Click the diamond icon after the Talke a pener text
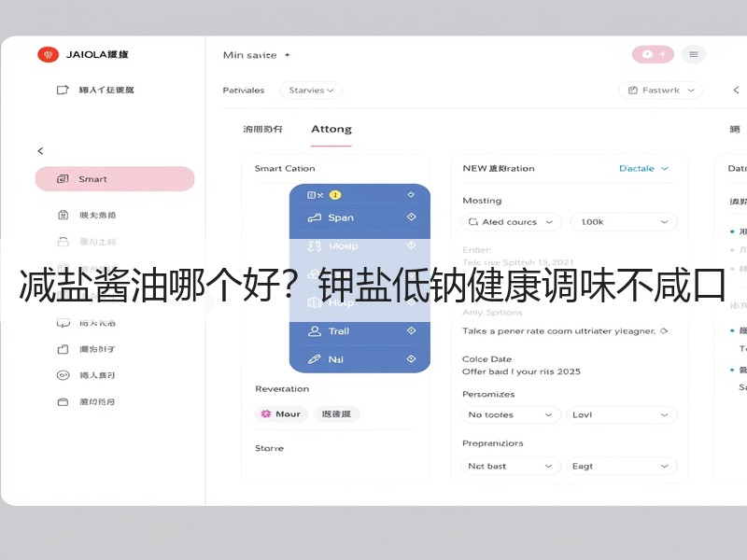This screenshot has width=747, height=560. [x=664, y=331]
